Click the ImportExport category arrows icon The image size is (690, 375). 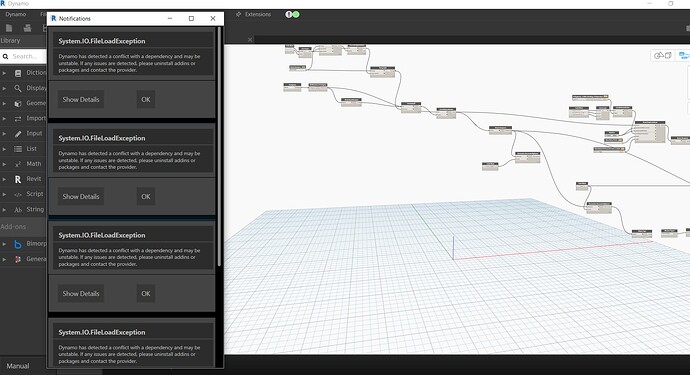click(x=18, y=119)
